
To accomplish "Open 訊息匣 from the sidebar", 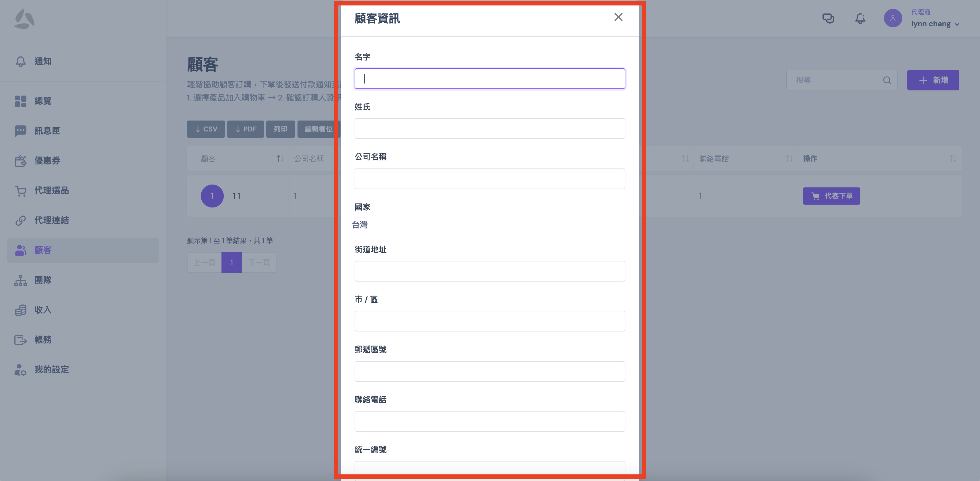I will click(47, 131).
